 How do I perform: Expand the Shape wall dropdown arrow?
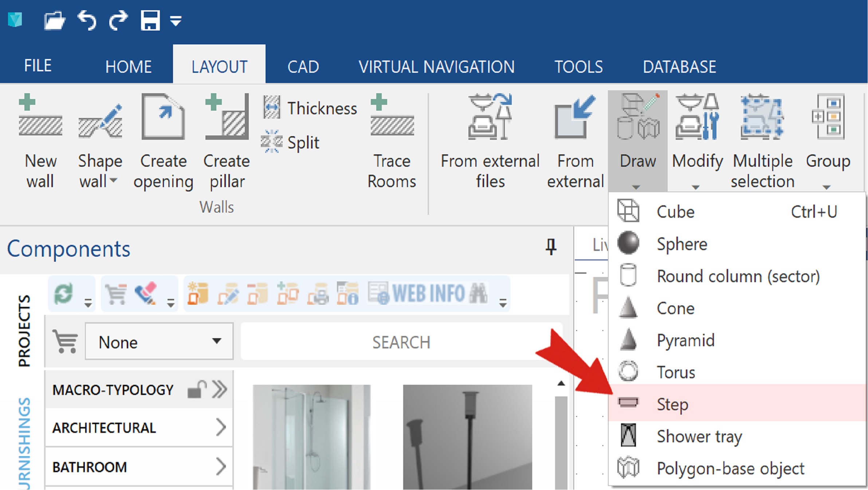tap(114, 180)
